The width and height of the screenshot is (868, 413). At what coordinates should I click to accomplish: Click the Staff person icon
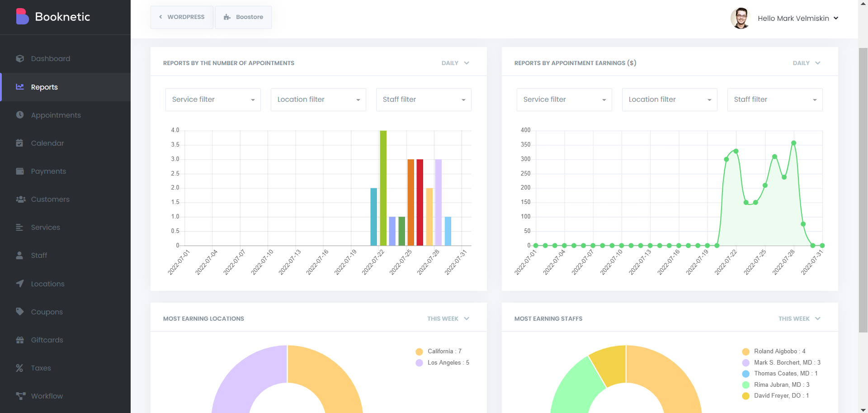(x=19, y=255)
